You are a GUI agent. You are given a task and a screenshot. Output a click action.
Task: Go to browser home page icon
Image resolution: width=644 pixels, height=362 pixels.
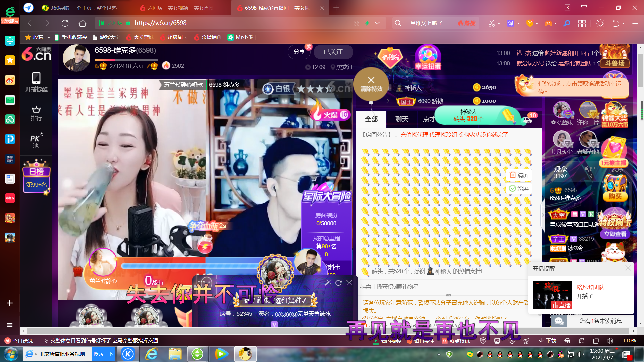point(83,23)
